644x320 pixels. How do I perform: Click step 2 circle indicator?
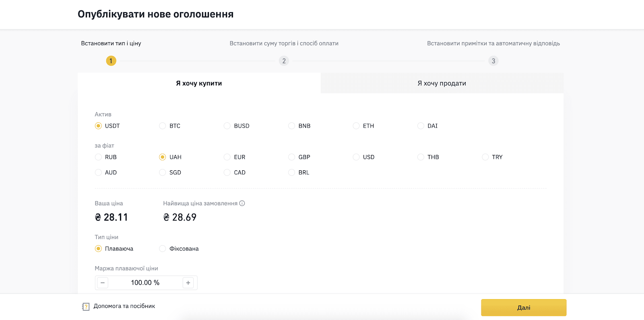(284, 61)
